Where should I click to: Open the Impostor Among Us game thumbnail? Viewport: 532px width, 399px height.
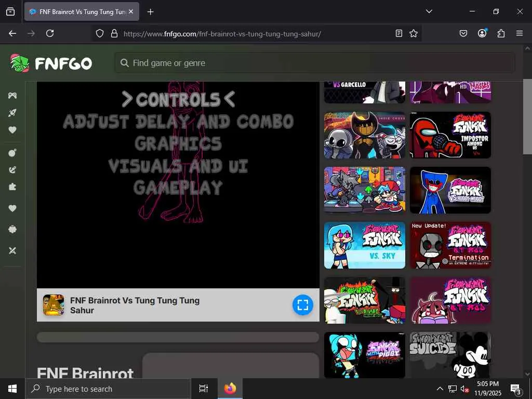(450, 135)
